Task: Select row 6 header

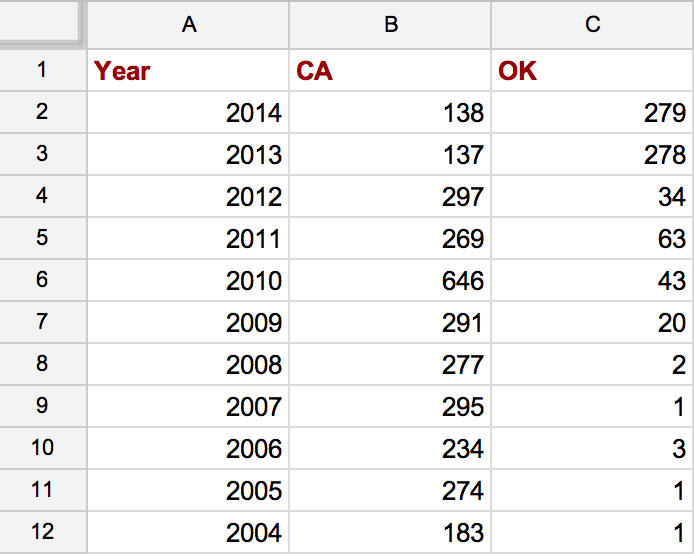Action: pyautogui.click(x=43, y=280)
